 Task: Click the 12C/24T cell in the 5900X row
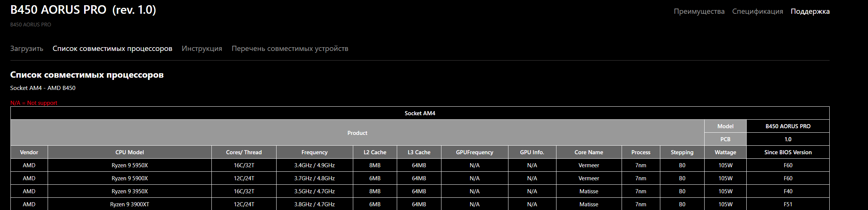244,178
